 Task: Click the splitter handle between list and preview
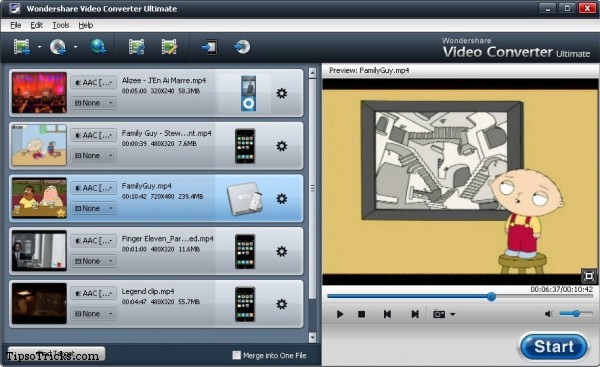point(312,188)
